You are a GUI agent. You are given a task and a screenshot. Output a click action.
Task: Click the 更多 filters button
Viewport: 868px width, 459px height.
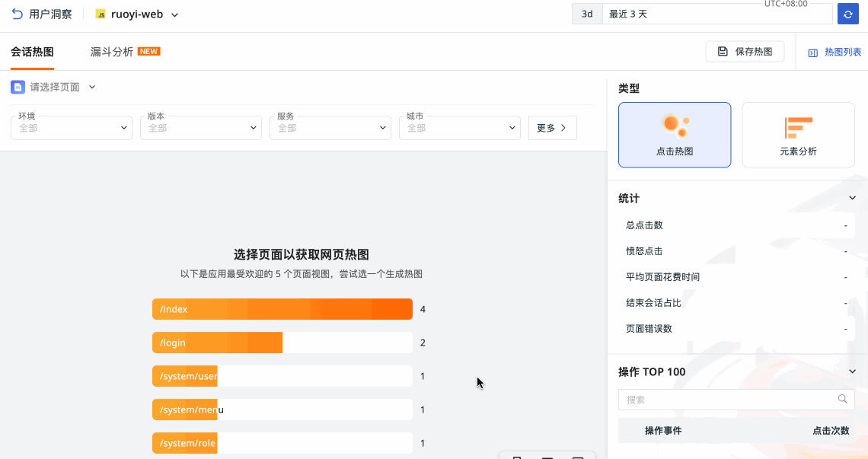click(x=552, y=128)
